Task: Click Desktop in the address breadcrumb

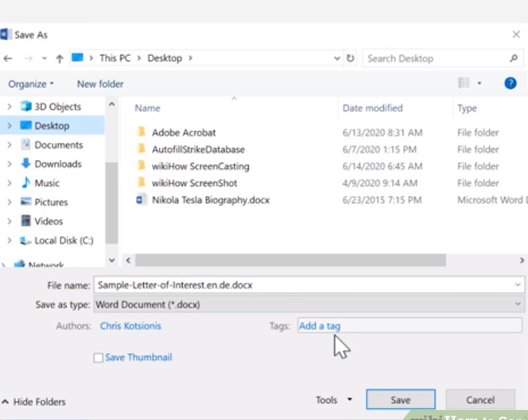Action: click(165, 58)
